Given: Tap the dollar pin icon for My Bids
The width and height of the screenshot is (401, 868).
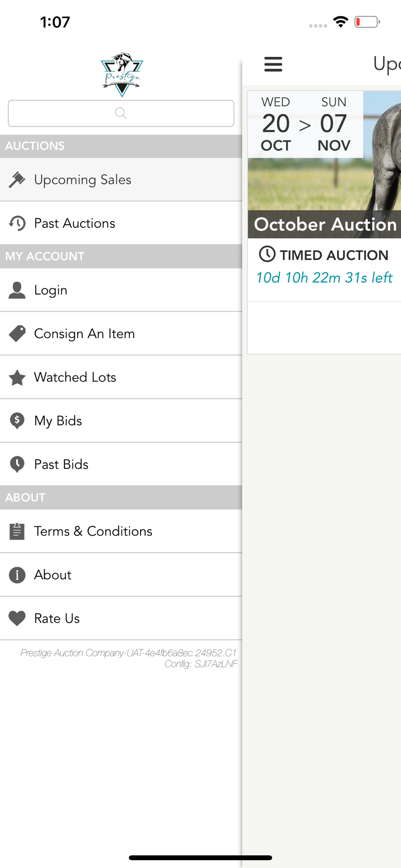Looking at the screenshot, I should [x=17, y=421].
